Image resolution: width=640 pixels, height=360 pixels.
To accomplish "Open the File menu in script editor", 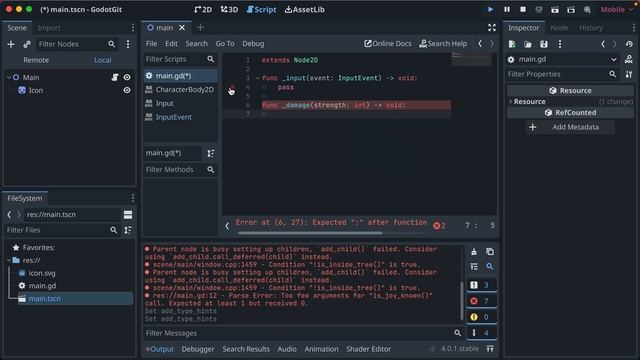I will (151, 44).
